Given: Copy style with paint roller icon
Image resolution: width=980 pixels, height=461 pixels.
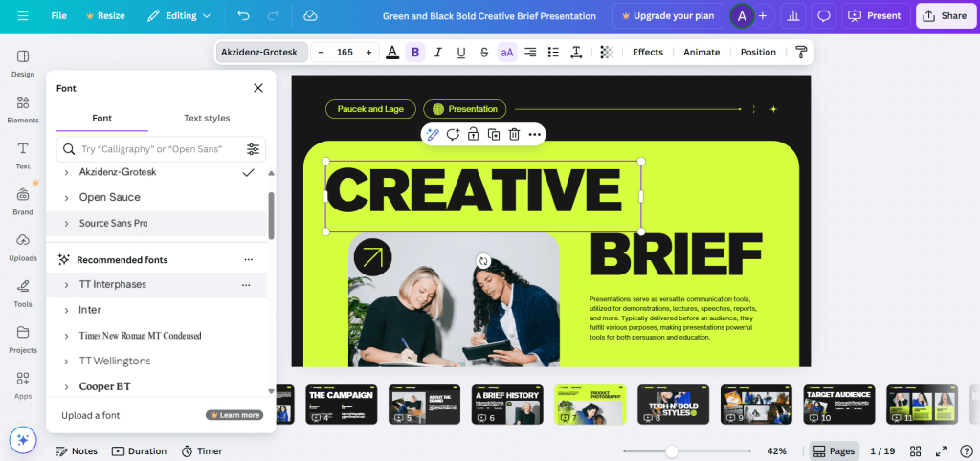Looking at the screenshot, I should coord(801,53).
